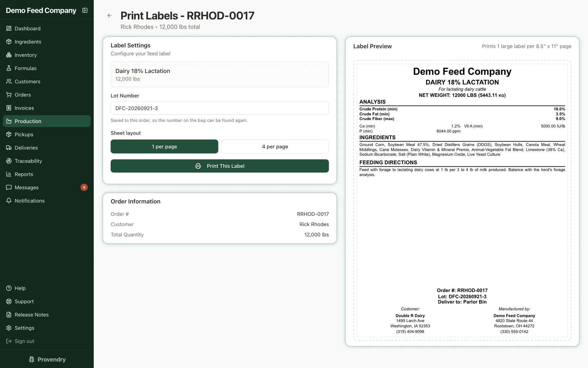Click the Dashboard grid icon
The width and height of the screenshot is (588, 368).
click(9, 29)
